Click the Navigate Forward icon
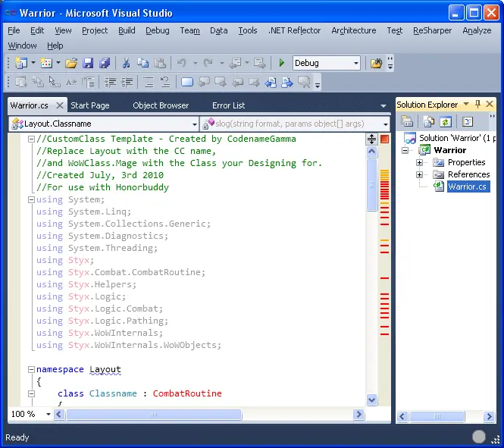The width and height of the screenshot is (504, 448). pos(260,63)
